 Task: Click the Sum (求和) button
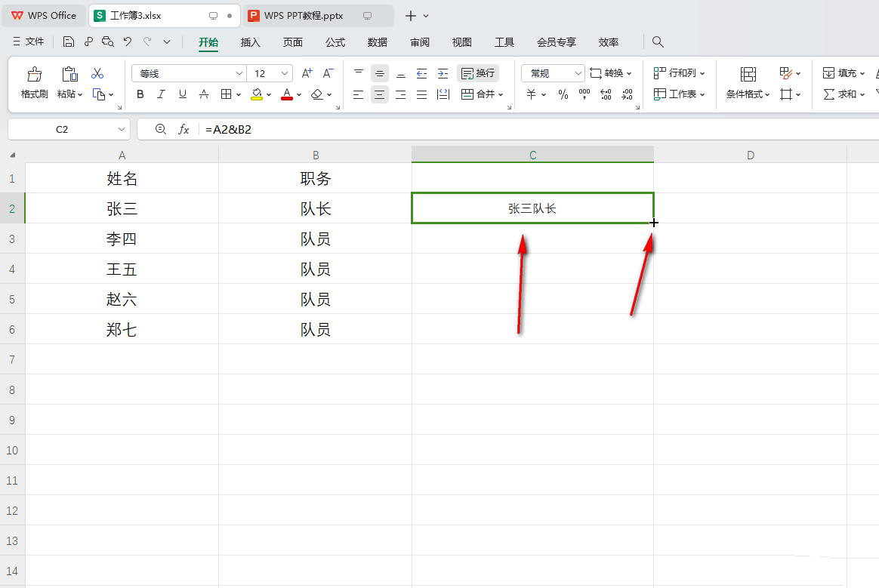pyautogui.click(x=844, y=94)
